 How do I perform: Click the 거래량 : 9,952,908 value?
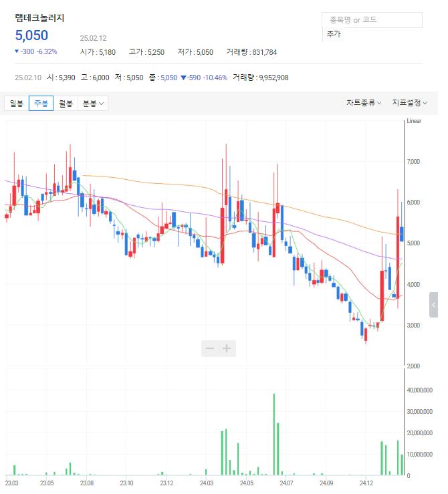click(x=261, y=78)
